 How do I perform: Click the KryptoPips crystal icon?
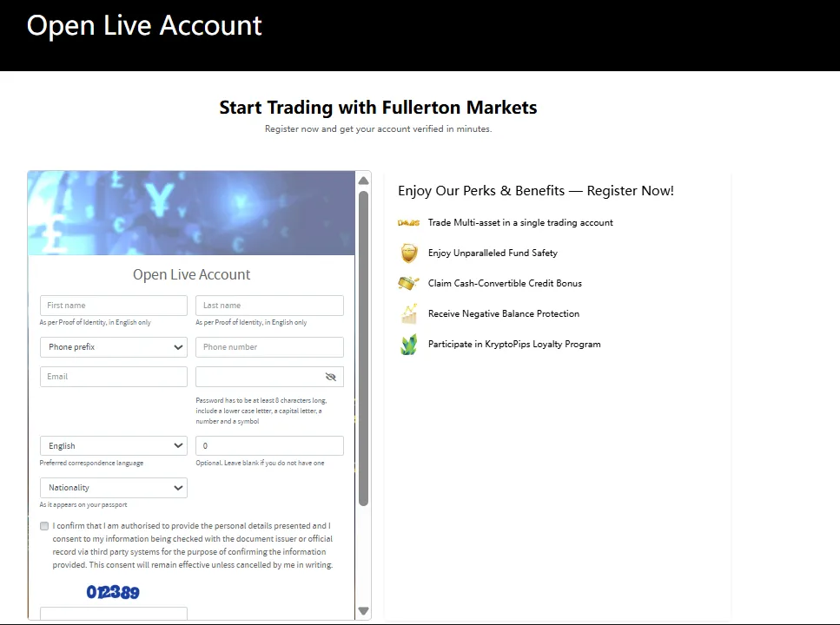pyautogui.click(x=408, y=345)
